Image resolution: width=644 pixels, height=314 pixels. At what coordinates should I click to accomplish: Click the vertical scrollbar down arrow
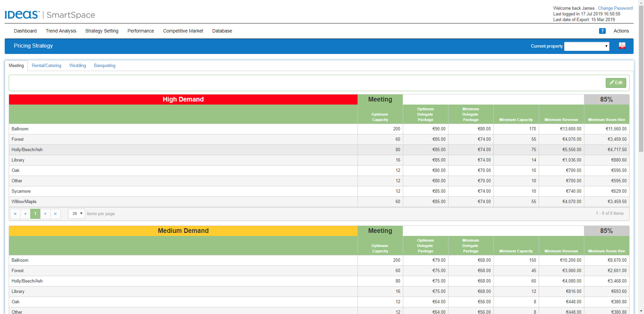[x=641, y=311]
